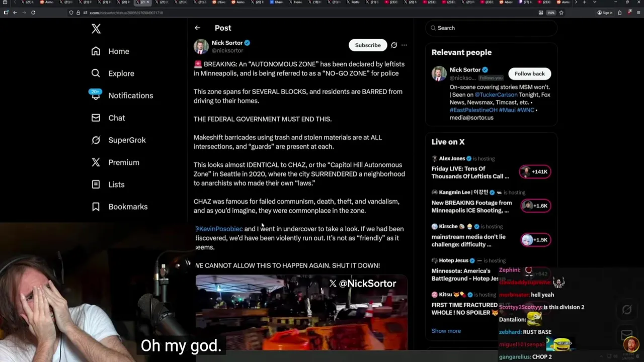Image resolution: width=644 pixels, height=362 pixels.
Task: Open the @nicksortor handle under author name
Action: 227,51
